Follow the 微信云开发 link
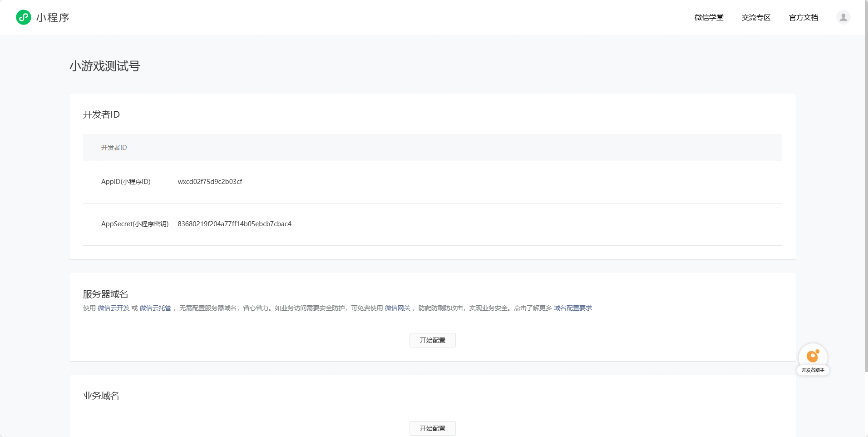This screenshot has width=868, height=437. click(113, 308)
